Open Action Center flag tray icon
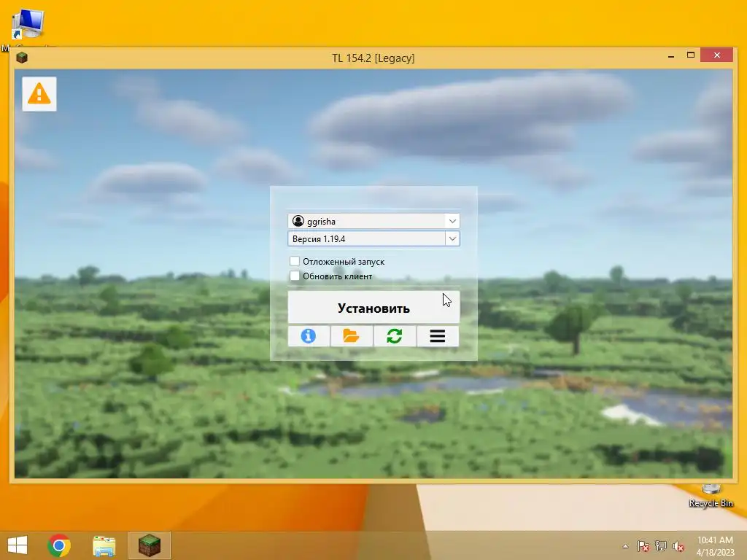The image size is (747, 560). 643,546
